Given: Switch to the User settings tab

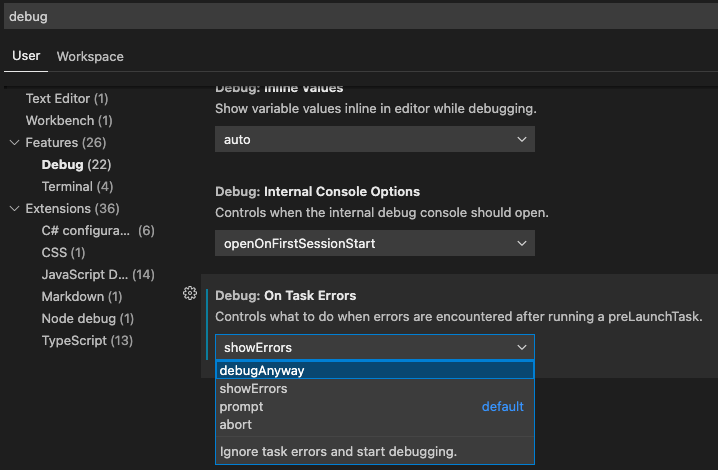Looking at the screenshot, I should tap(26, 56).
